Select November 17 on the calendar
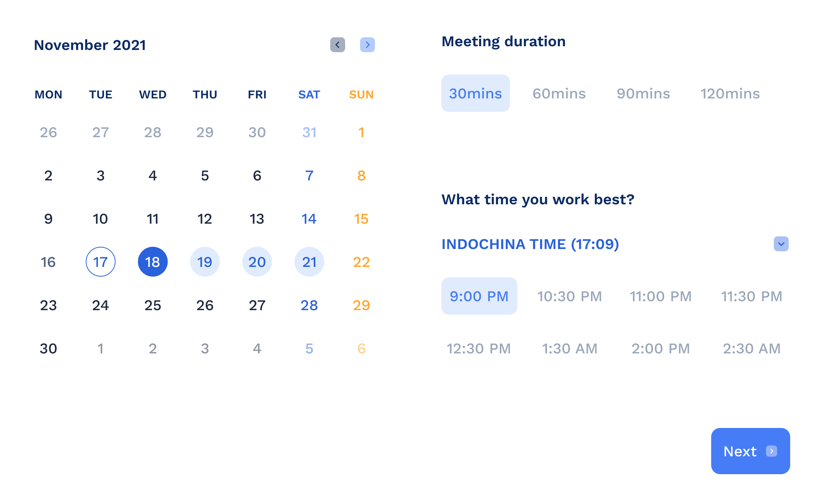 point(100,261)
